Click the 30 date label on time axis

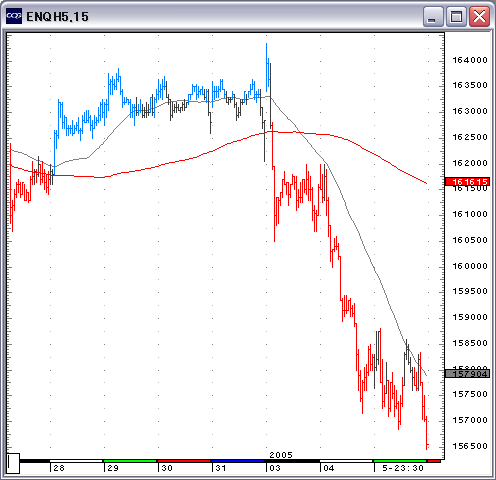(167, 468)
